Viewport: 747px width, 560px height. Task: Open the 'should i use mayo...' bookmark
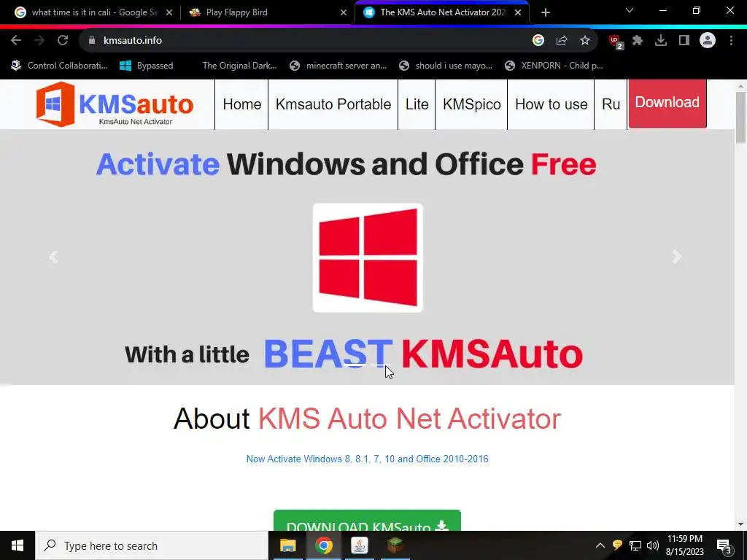point(446,66)
